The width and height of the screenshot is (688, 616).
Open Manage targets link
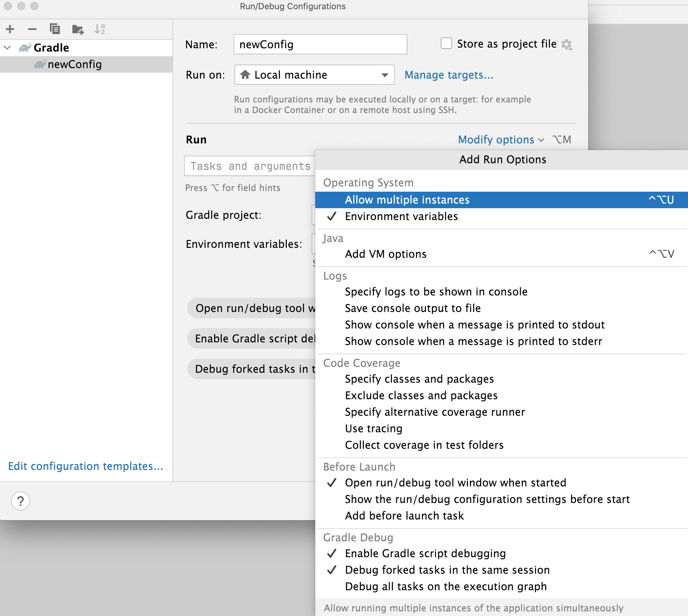click(448, 75)
